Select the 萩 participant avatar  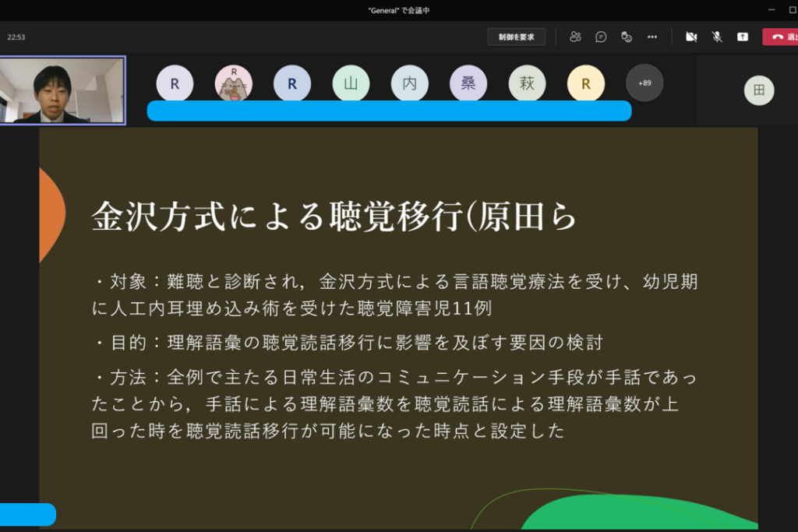[x=528, y=83]
